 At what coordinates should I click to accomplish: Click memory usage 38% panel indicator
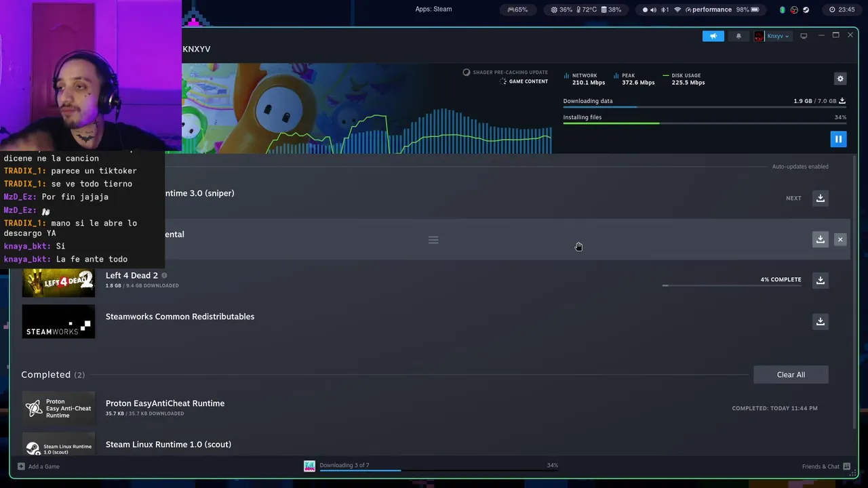coord(610,9)
